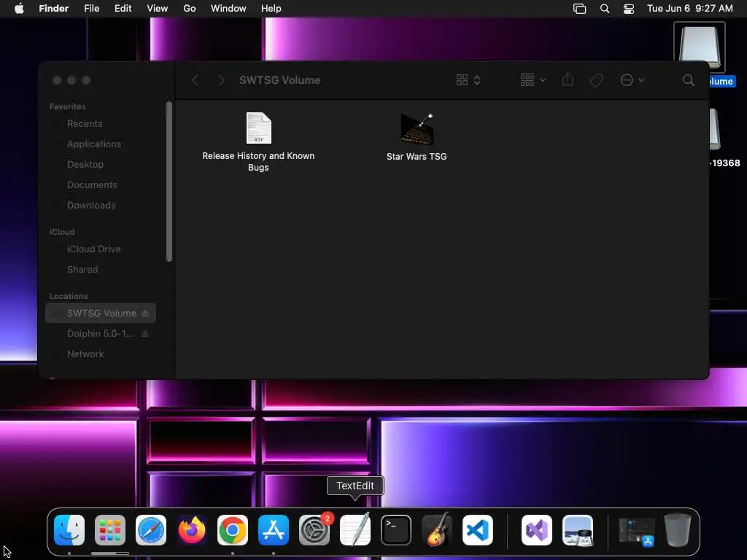Go back with the Finder back arrow
Image resolution: width=747 pixels, height=560 pixels.
195,80
